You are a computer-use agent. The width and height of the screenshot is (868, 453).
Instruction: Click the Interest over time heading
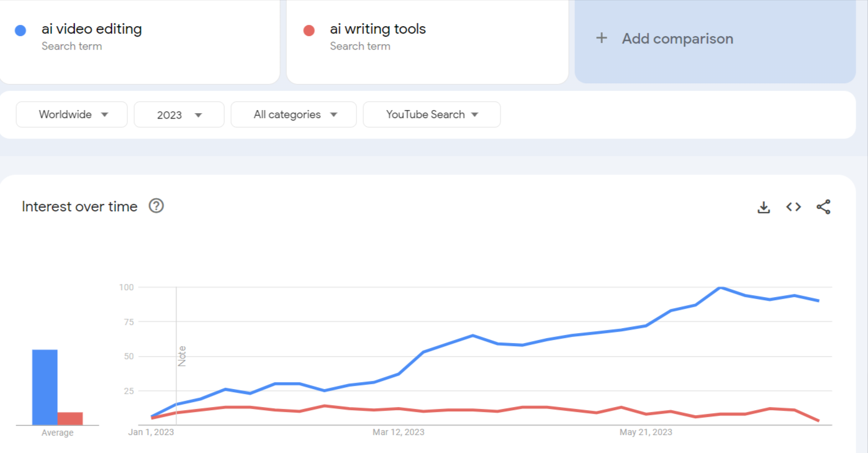pos(79,206)
